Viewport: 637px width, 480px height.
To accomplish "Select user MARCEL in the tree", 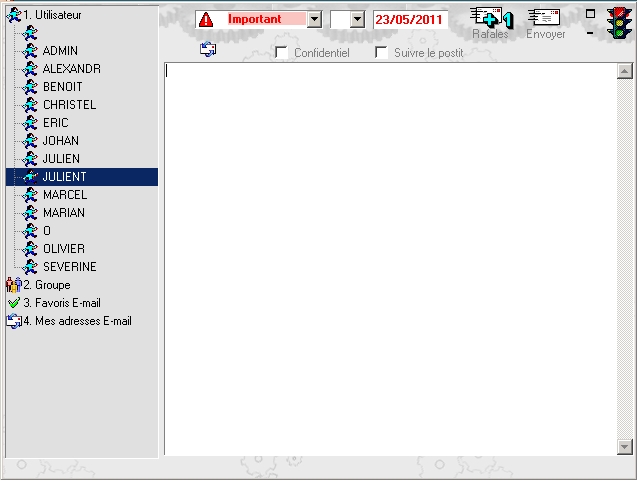I will point(64,195).
